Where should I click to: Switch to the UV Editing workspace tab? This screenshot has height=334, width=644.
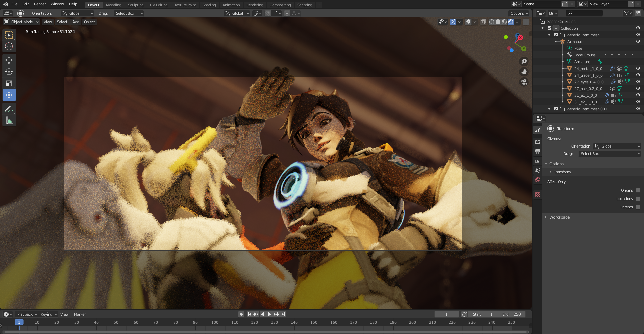tap(159, 5)
